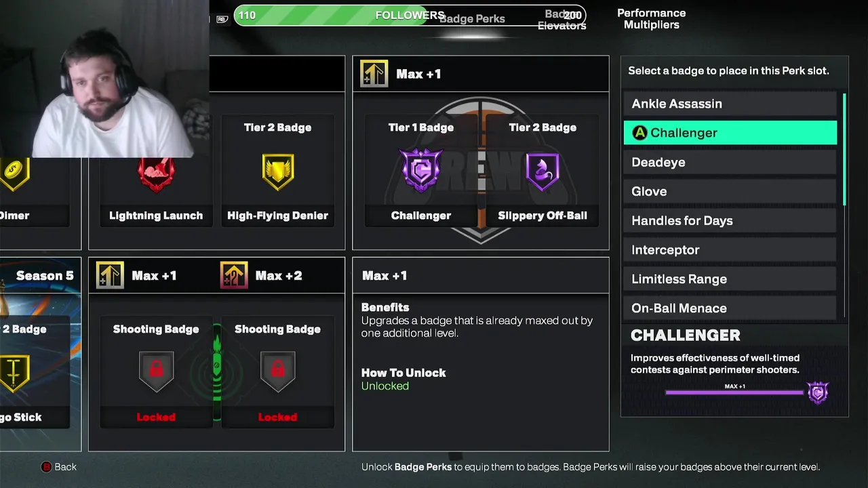
Task: Choose Ankle Assassin from badge list
Action: [x=730, y=104]
